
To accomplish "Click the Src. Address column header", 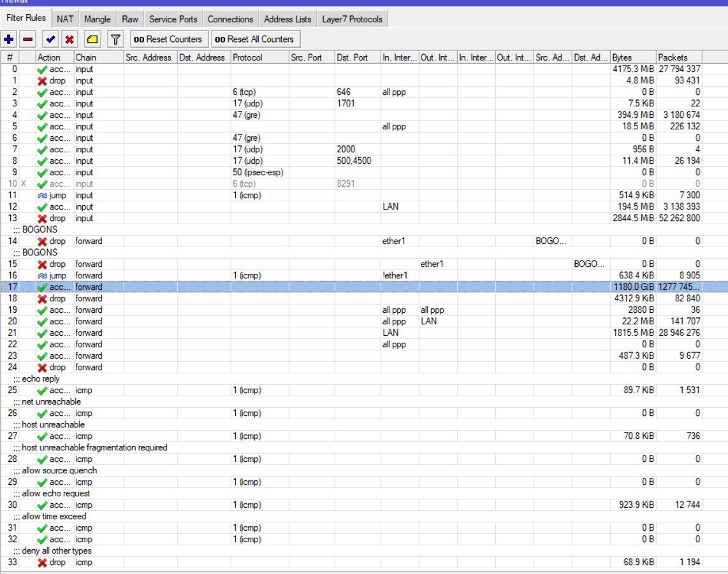I will click(x=150, y=57).
